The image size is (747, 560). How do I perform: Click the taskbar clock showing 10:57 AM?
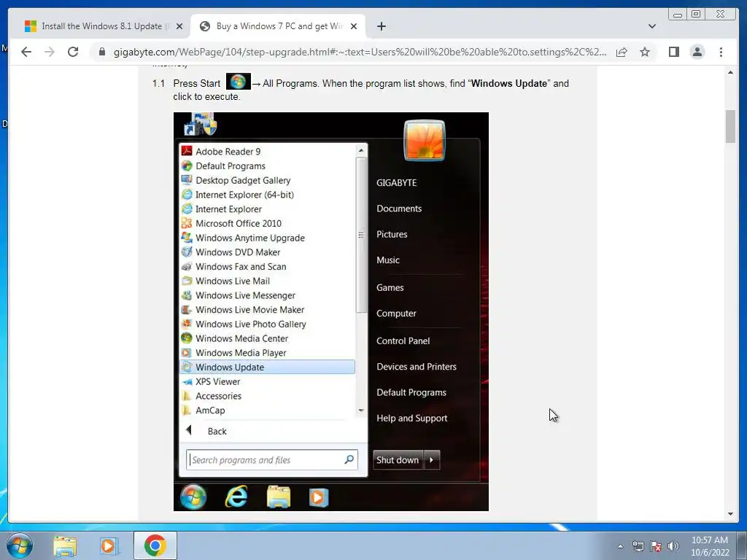click(x=710, y=546)
